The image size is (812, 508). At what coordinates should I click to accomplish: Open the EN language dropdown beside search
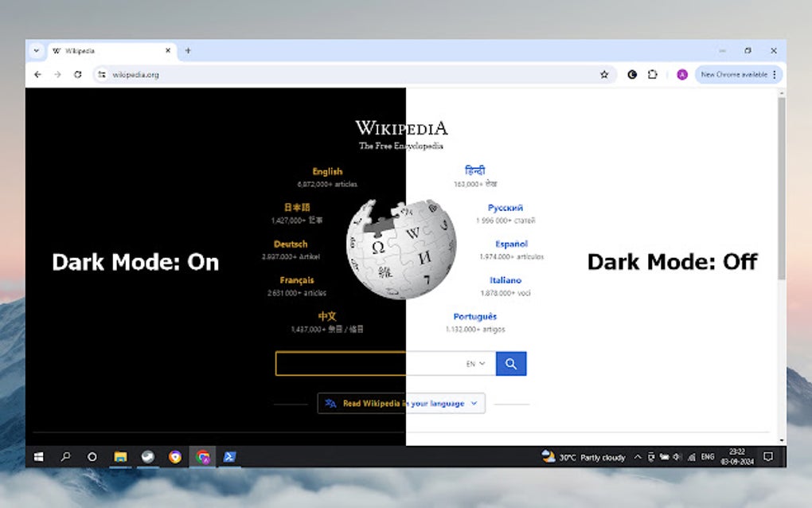pyautogui.click(x=474, y=363)
